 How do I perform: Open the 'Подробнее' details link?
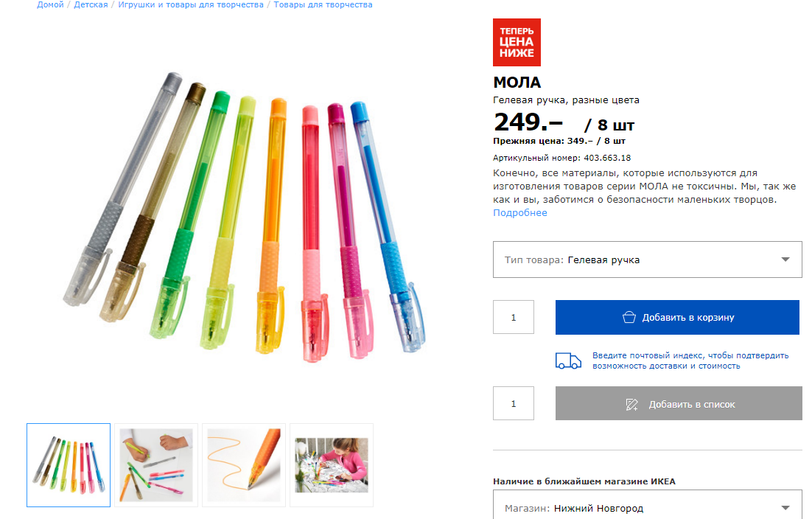(520, 213)
